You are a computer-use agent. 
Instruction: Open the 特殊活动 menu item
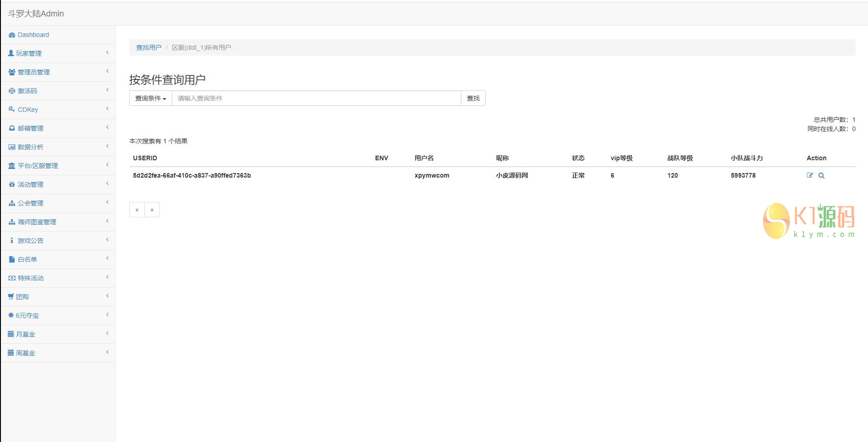58,278
